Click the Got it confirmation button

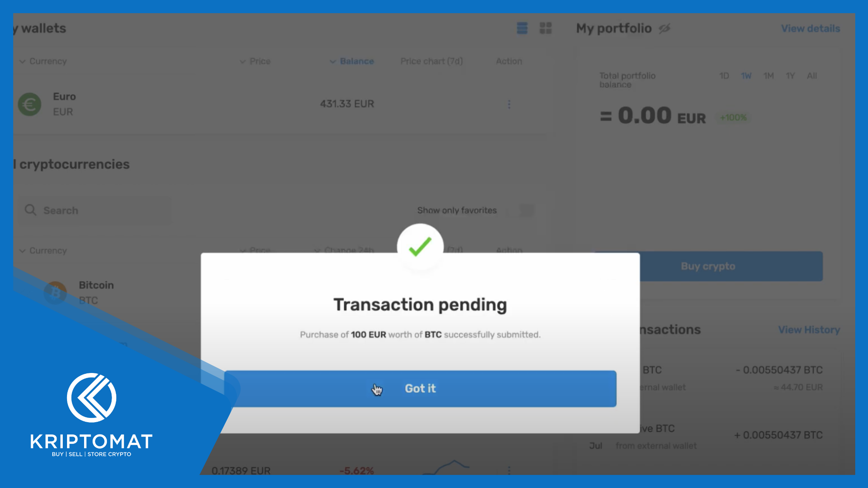(420, 388)
